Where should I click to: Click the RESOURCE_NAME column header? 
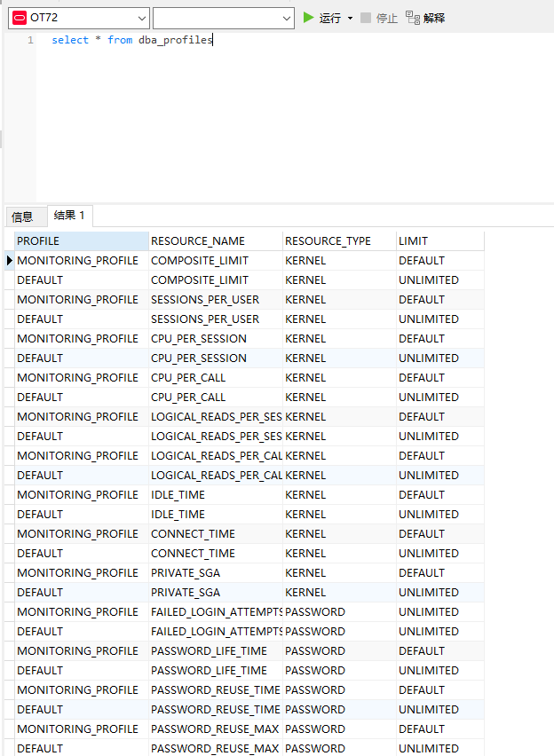tap(216, 241)
